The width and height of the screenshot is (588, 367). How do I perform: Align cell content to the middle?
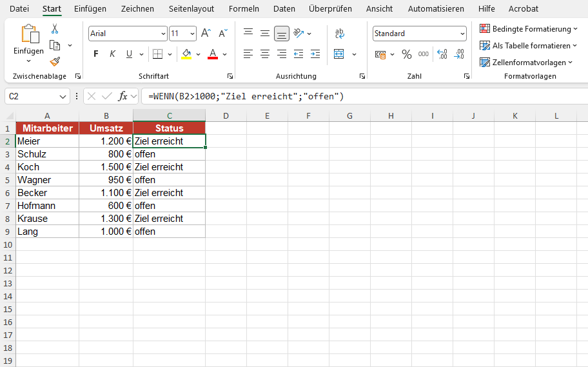(265, 34)
